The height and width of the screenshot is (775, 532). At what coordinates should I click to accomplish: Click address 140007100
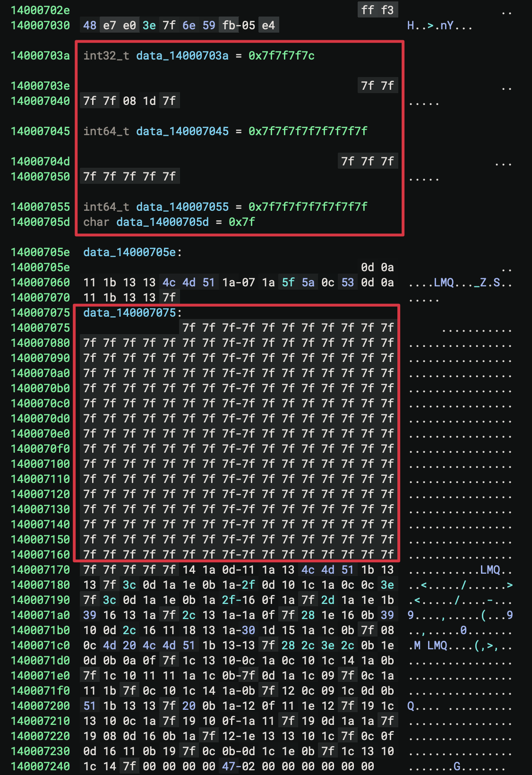coord(40,464)
